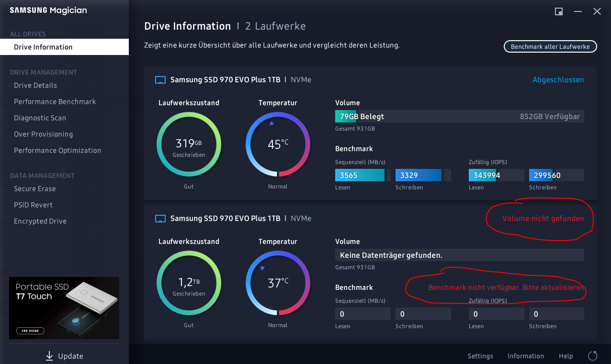This screenshot has height=364, width=611.
Task: Open Drive Details page
Action: point(35,85)
